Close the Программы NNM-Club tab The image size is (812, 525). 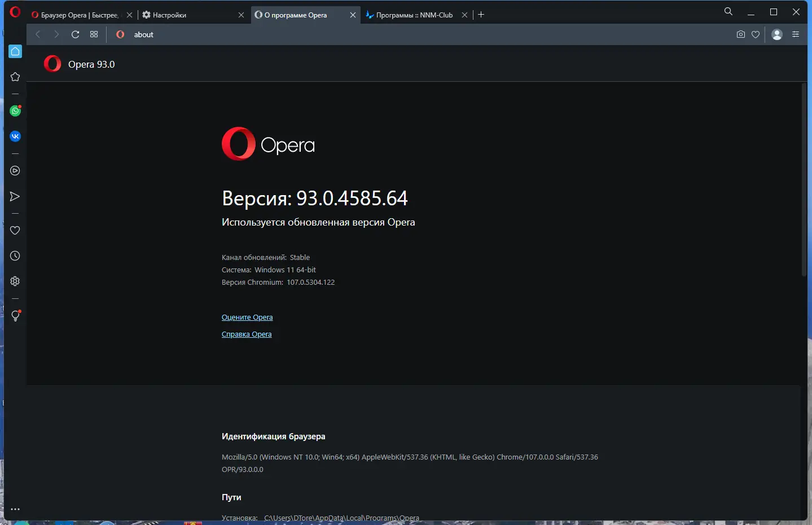[464, 15]
